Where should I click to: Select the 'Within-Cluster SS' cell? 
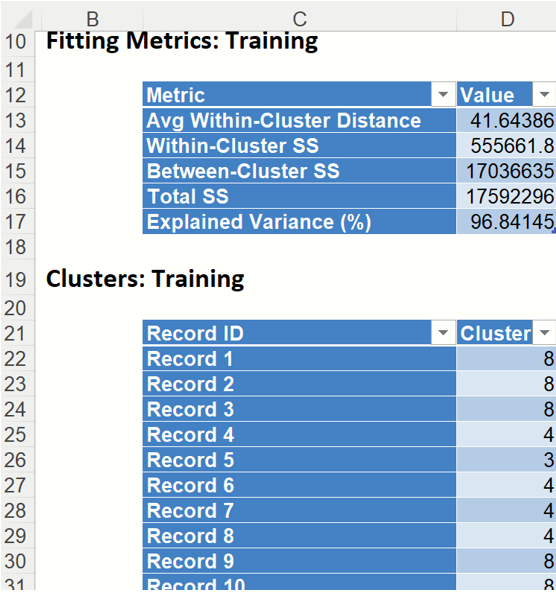(x=299, y=145)
